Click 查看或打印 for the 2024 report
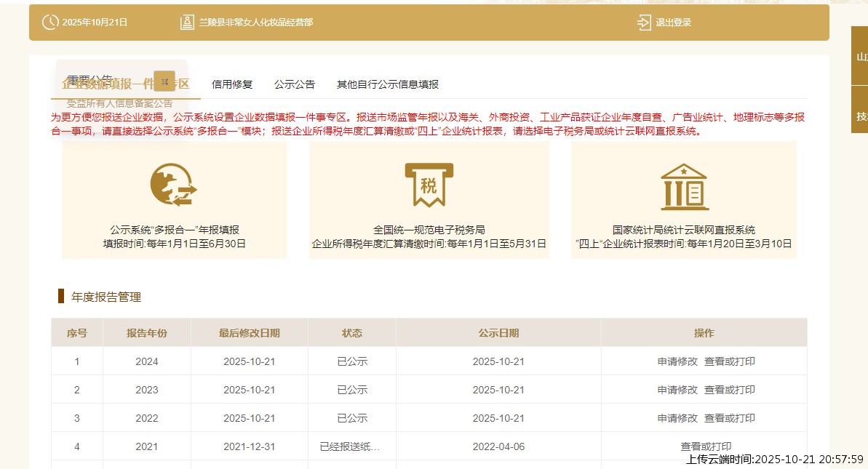The image size is (868, 469). (729, 361)
